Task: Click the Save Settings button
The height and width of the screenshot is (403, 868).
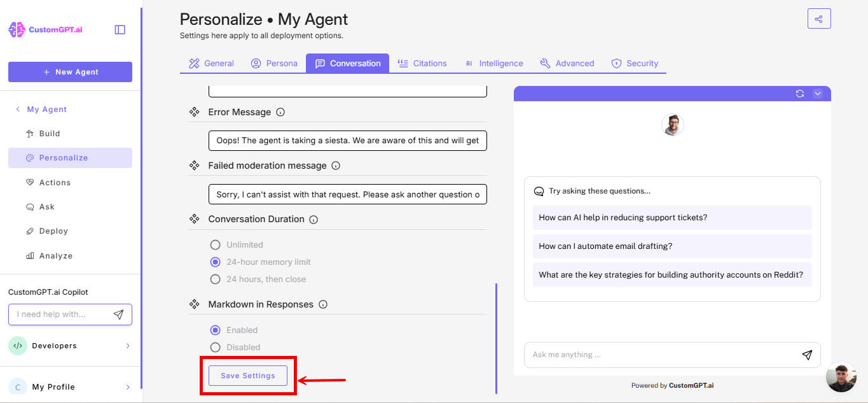Action: point(248,376)
